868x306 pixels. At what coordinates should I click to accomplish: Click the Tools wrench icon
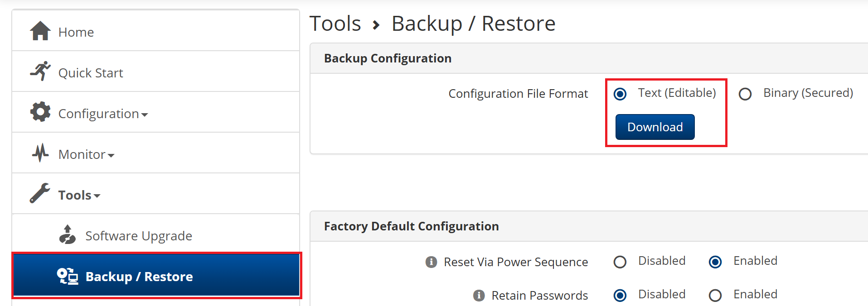(x=40, y=193)
